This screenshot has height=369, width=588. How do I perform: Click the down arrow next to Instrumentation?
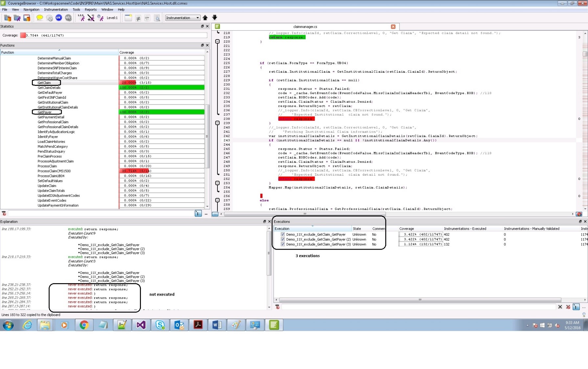pos(215,18)
